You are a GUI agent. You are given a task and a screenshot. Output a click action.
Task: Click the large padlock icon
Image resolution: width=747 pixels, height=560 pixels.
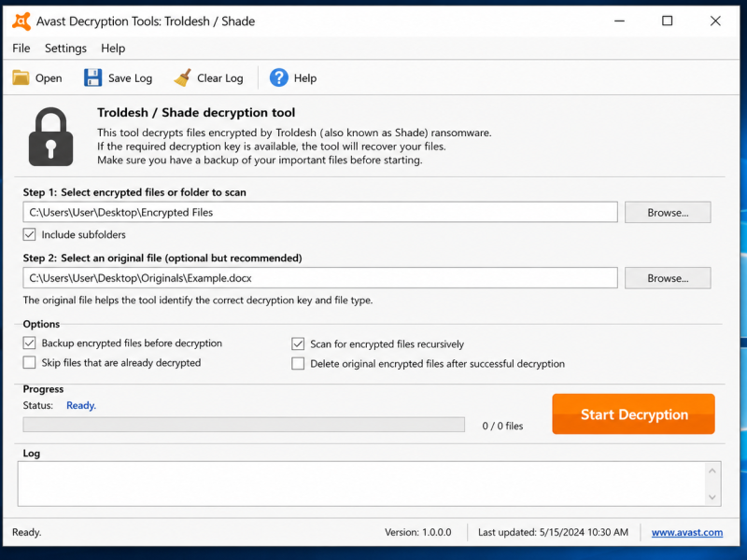tap(51, 137)
